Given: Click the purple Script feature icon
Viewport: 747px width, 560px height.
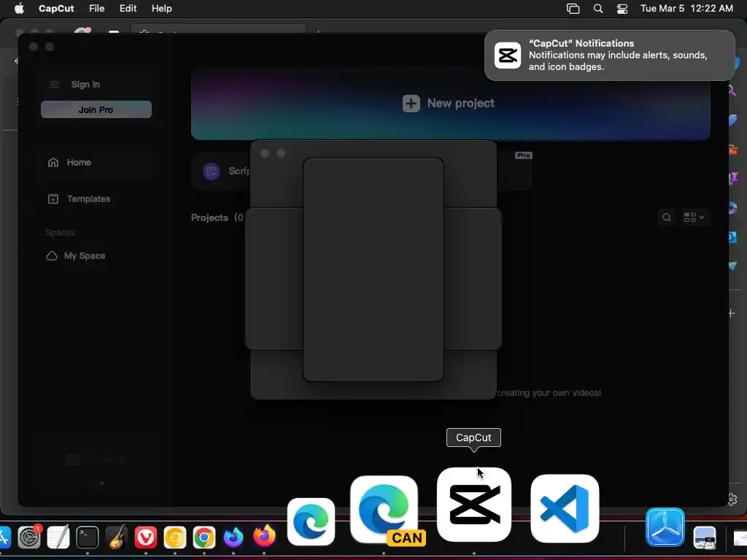Looking at the screenshot, I should [212, 171].
